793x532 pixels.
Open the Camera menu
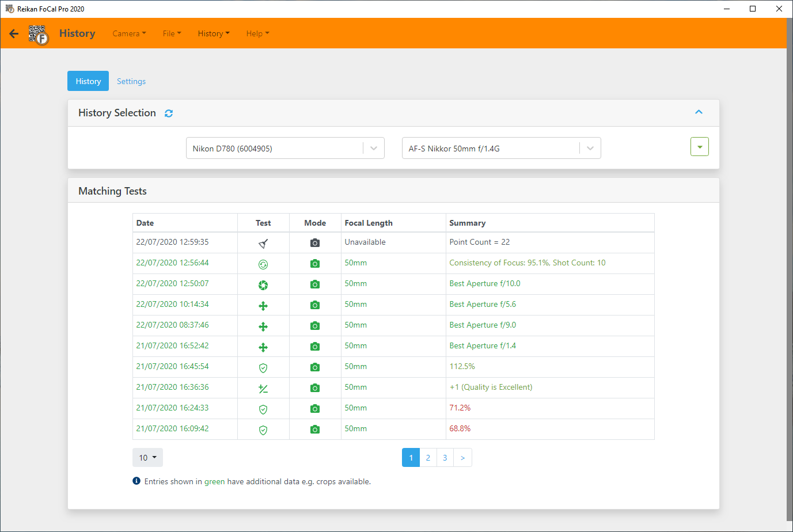coord(129,33)
